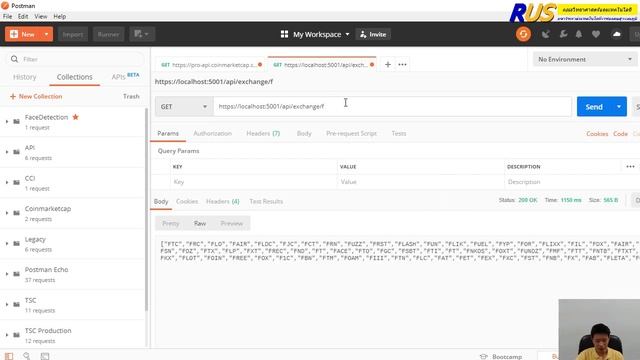Click the FaceDetection star icon
The width and height of the screenshot is (640, 360).
[x=76, y=117]
